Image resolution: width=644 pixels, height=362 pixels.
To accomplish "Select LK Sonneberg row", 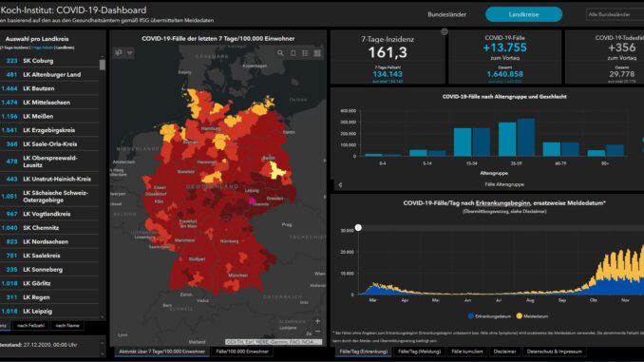I will (x=49, y=270).
